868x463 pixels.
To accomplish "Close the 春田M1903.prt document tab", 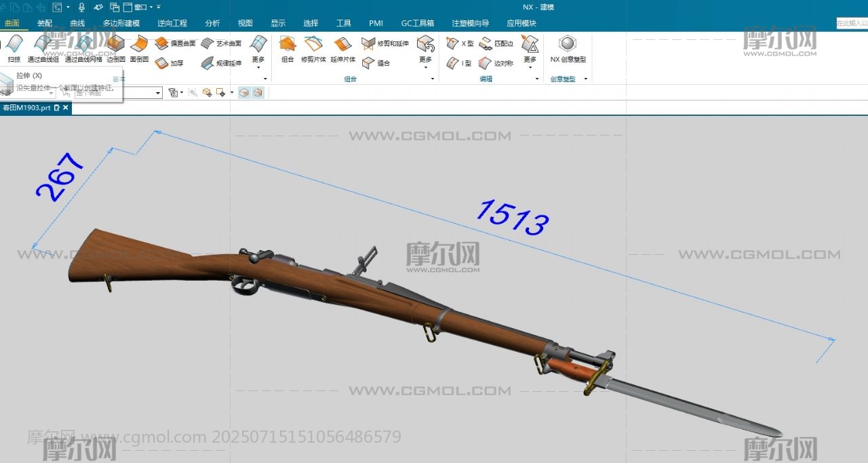I will point(66,108).
